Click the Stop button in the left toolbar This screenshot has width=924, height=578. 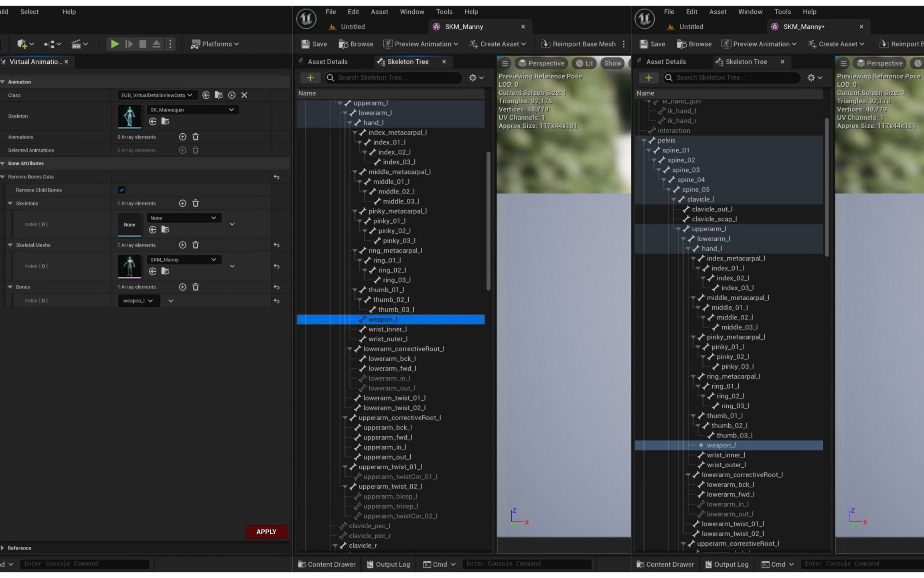tap(142, 44)
